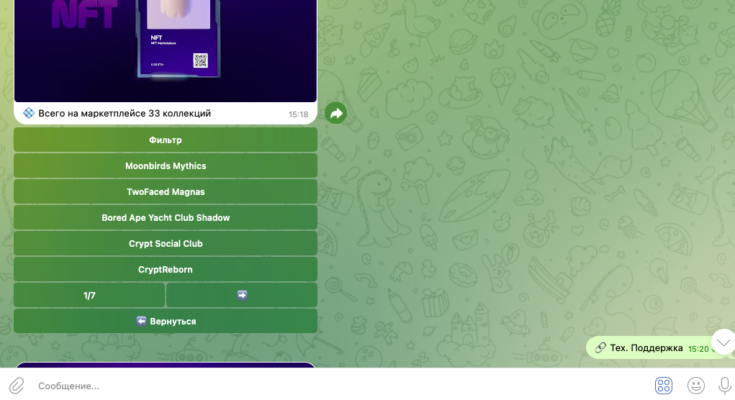Go to next page with right arrow button
This screenshot has height=400, width=735.
242,295
